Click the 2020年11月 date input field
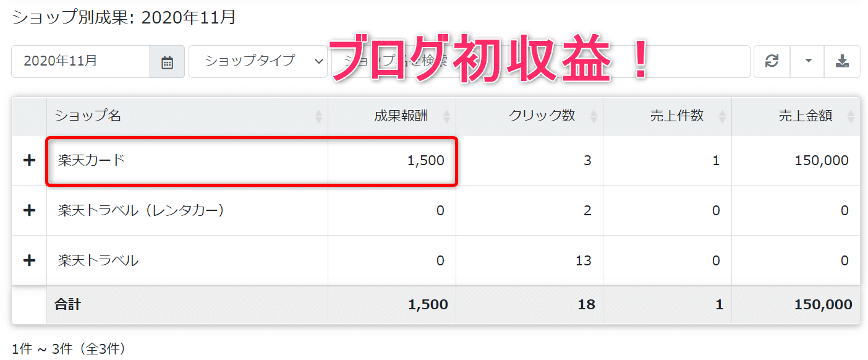The width and height of the screenshot is (868, 360). tap(81, 61)
